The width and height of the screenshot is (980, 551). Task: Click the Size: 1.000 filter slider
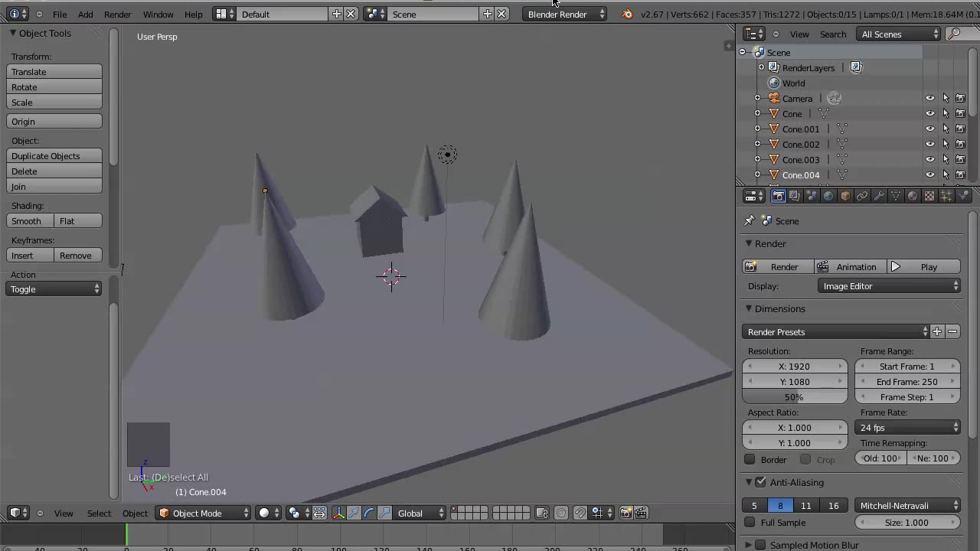[x=908, y=522]
